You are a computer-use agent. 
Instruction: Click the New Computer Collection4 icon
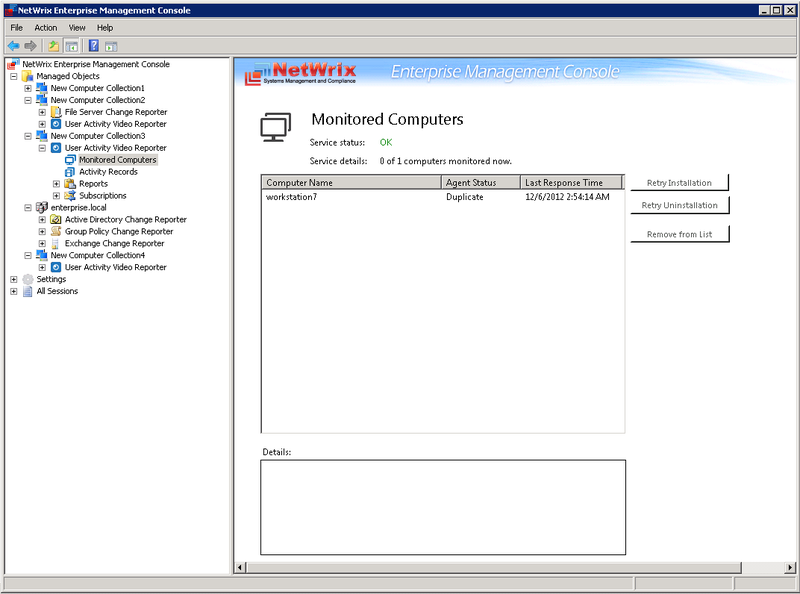(x=42, y=255)
